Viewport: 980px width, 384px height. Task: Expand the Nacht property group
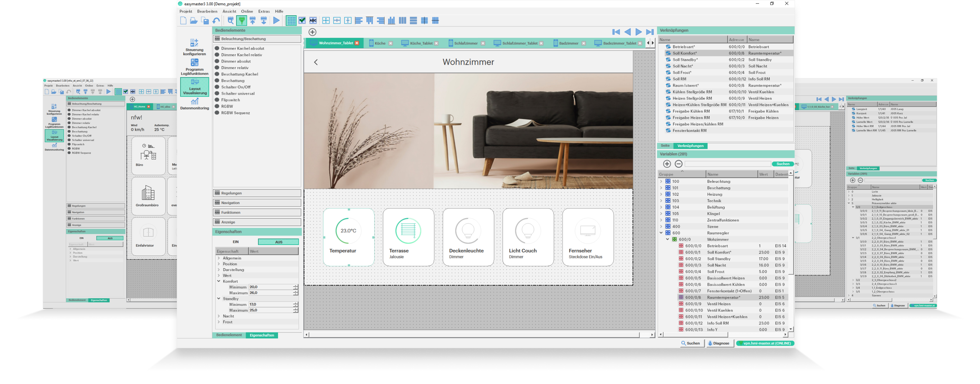coord(219,316)
